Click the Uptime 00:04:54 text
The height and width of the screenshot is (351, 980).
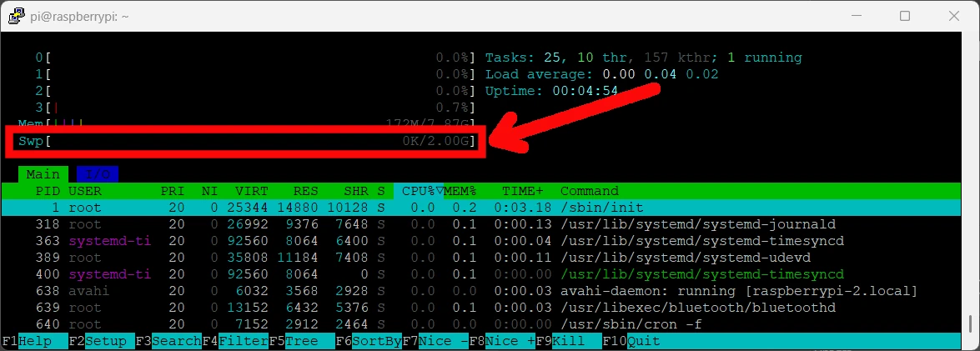pyautogui.click(x=552, y=91)
